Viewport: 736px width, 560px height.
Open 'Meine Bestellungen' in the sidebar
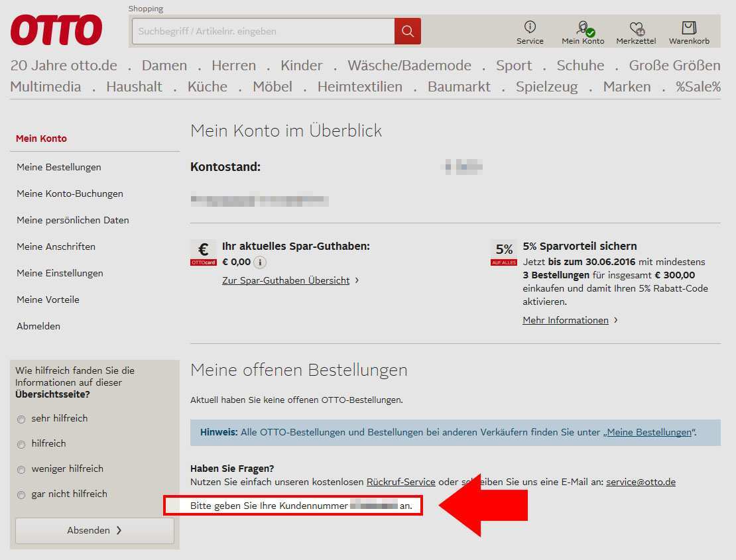59,167
